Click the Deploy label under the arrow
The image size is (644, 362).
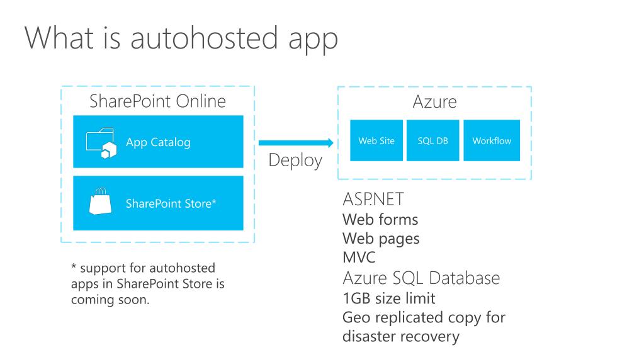pos(295,161)
